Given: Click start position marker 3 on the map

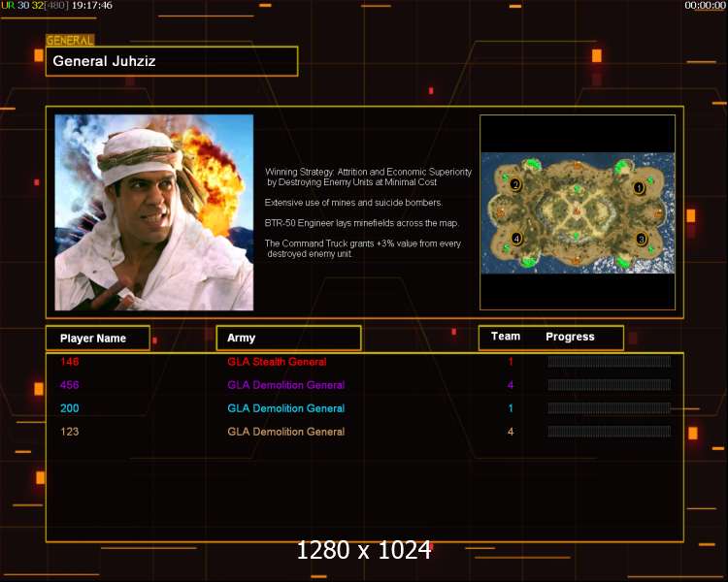Looking at the screenshot, I should point(642,239).
